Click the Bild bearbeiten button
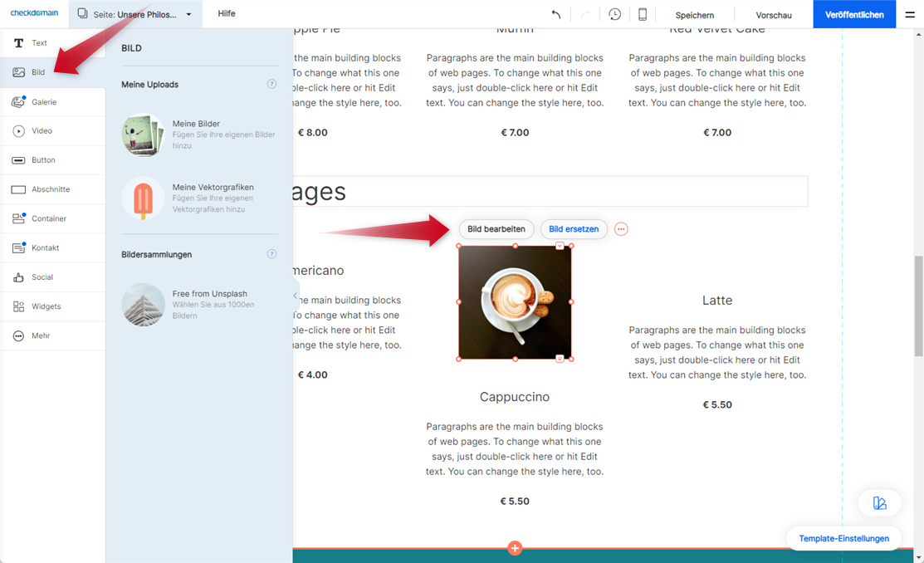The width and height of the screenshot is (924, 563). [x=496, y=229]
